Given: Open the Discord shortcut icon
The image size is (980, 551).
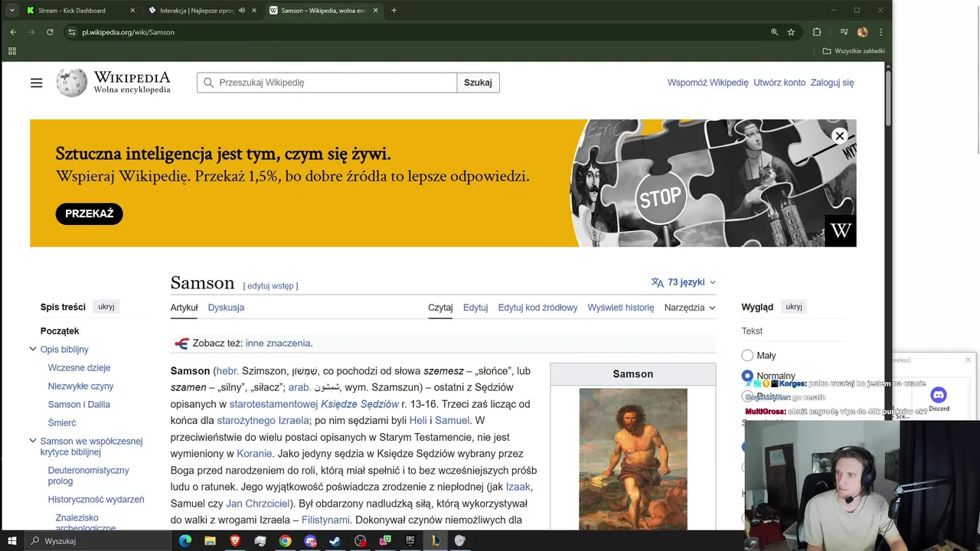Looking at the screenshot, I should pos(939,399).
